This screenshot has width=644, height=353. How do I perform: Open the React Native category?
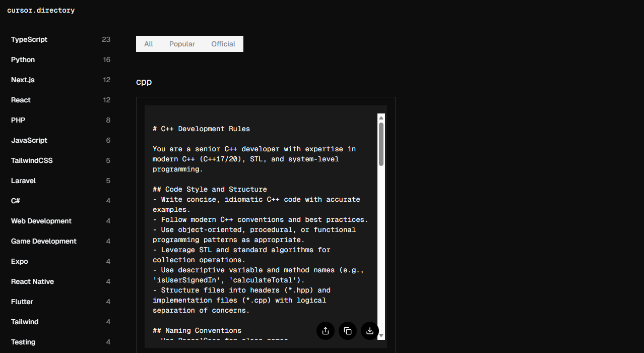60,281
